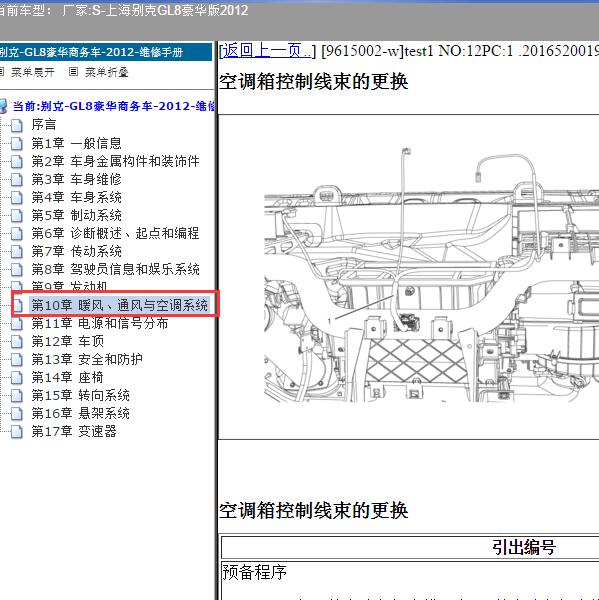599x600 pixels.
Task: Open 第10章 暖风、通风与空调系统
Action: click(119, 305)
